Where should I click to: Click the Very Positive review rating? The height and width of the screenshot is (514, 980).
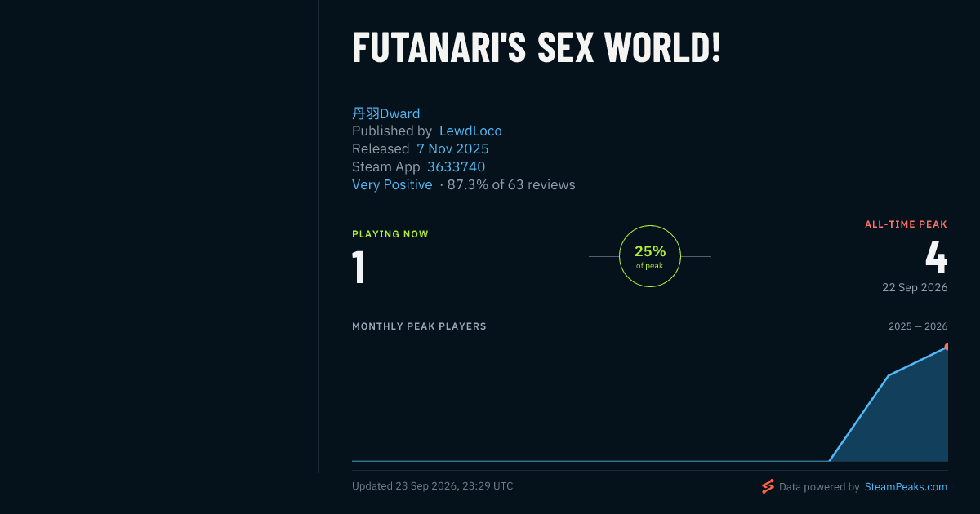click(x=392, y=185)
